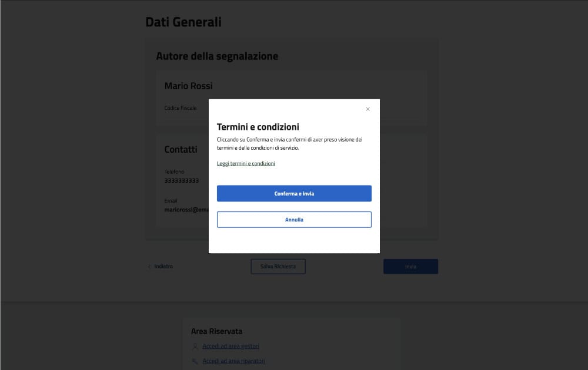Click the Area Riservata heading
588x370 pixels.
click(216, 331)
